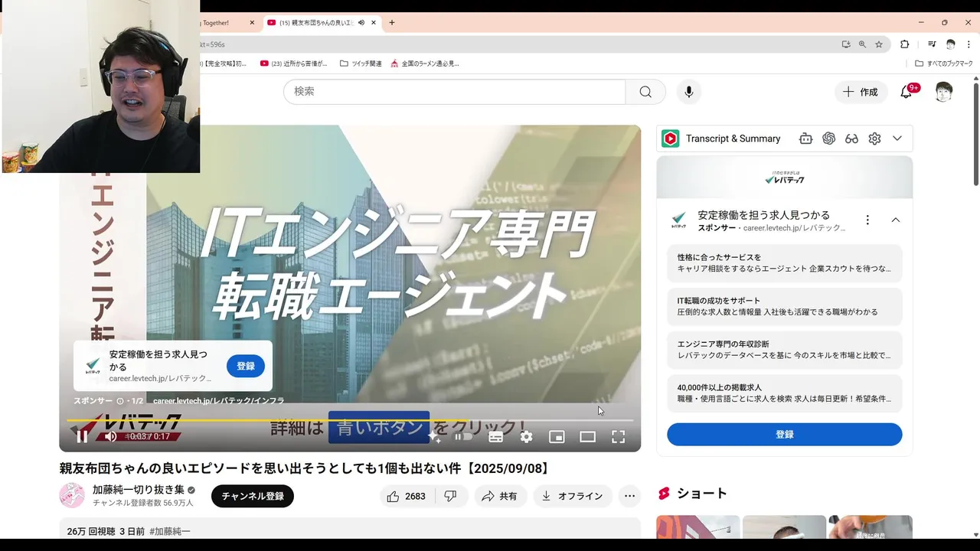Image resolution: width=980 pixels, height=551 pixels.
Task: Click the robot icon in Transcript & Summary
Action: point(805,139)
